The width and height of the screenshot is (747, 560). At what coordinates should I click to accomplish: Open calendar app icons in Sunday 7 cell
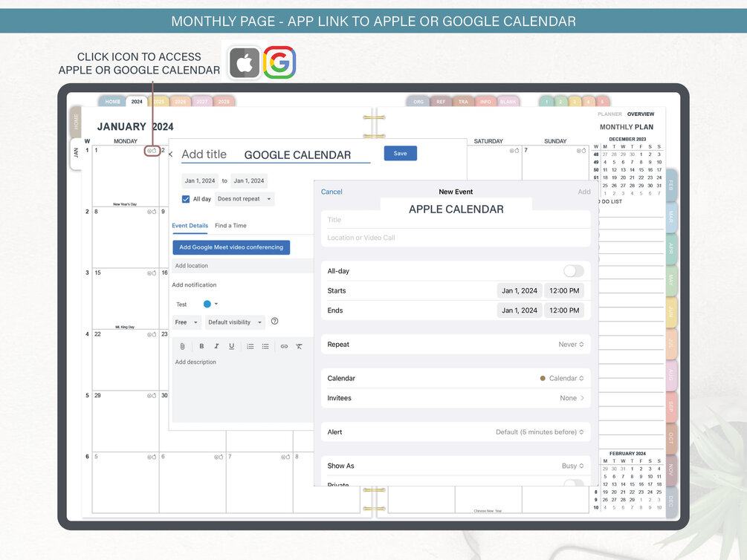(x=581, y=151)
